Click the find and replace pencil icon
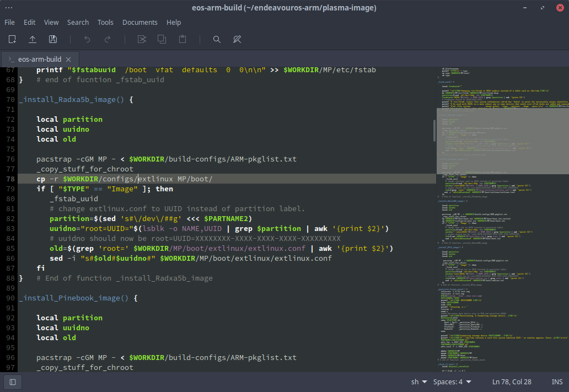The image size is (569, 392). [x=237, y=39]
